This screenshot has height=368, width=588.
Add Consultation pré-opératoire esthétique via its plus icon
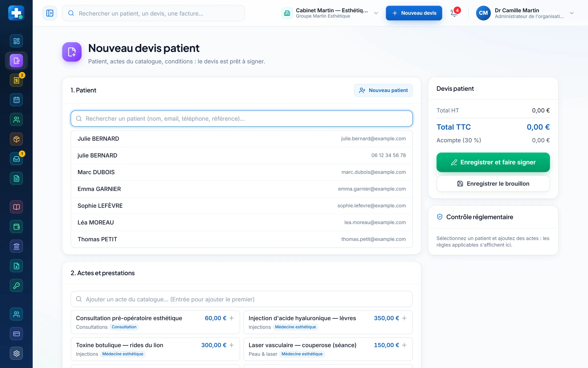232,318
